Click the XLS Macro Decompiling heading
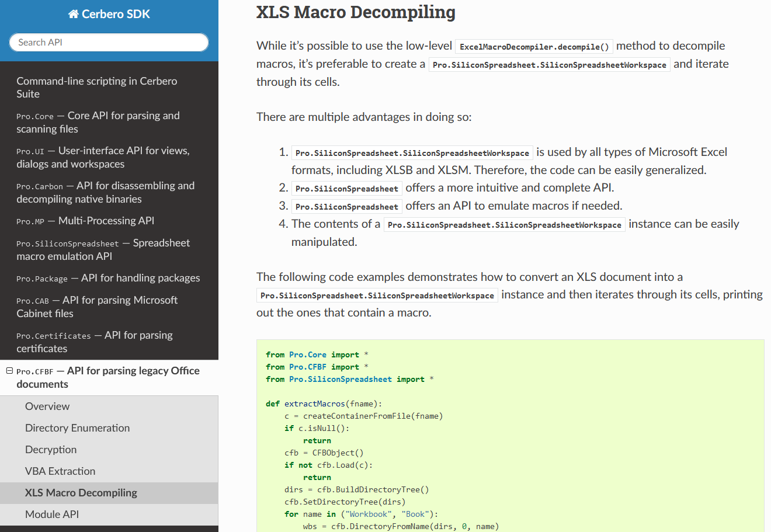The image size is (771, 532). click(x=356, y=12)
